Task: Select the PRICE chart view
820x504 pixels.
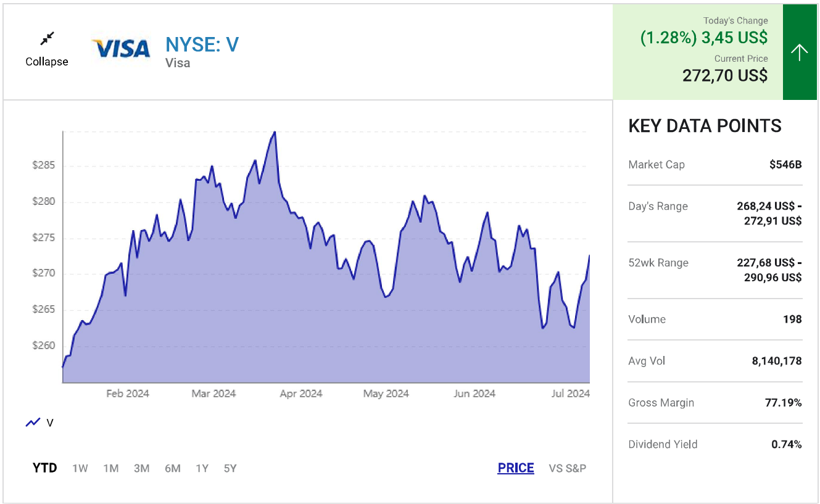Action: [516, 468]
